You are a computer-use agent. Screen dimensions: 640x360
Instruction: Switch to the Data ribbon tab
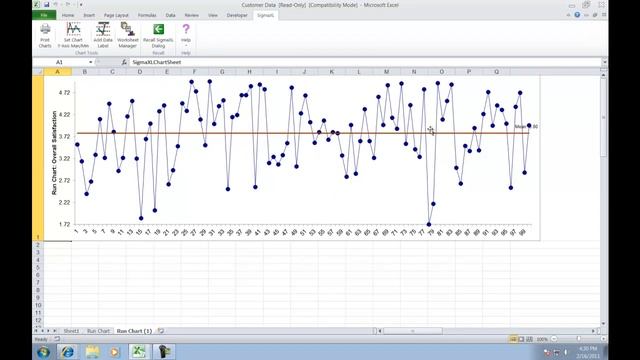pyautogui.click(x=170, y=15)
